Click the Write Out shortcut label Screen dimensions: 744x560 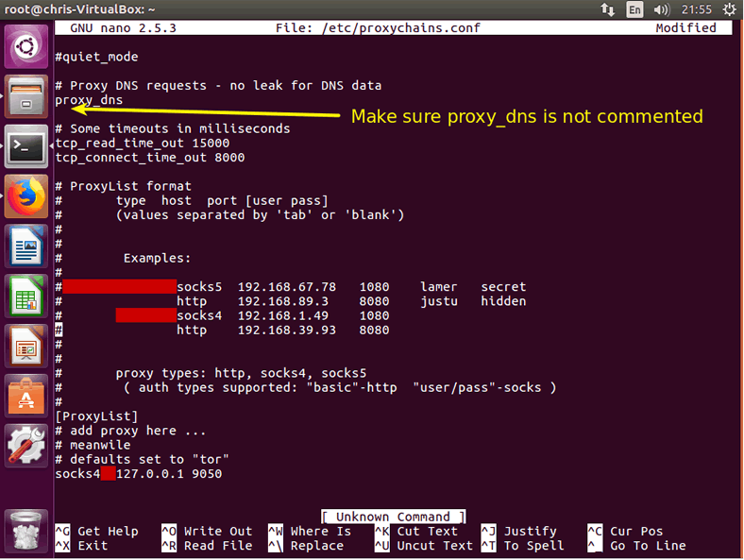[218, 531]
